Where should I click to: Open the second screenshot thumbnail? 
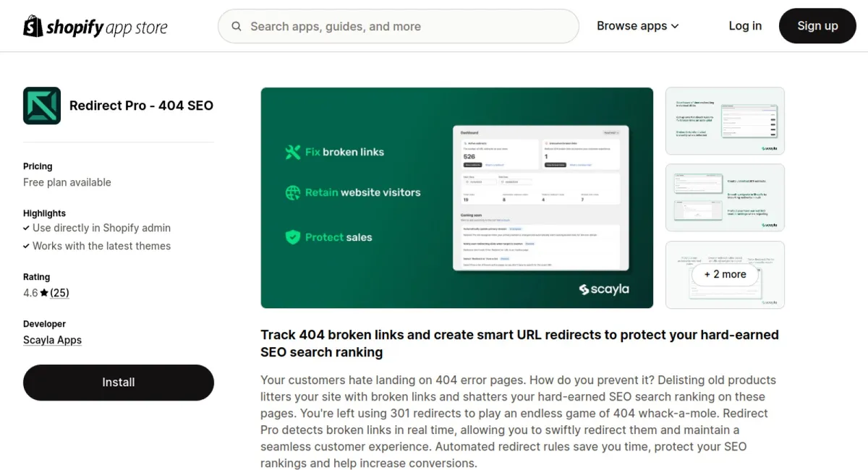pyautogui.click(x=725, y=198)
